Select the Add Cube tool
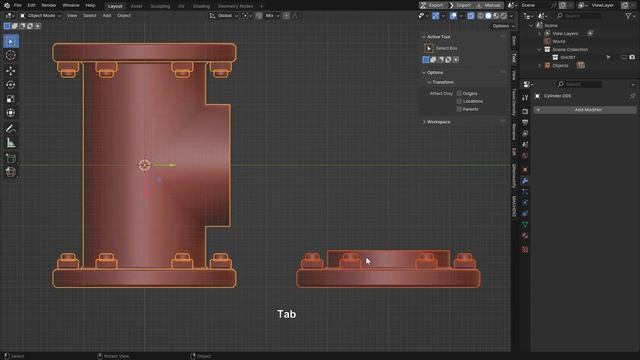 (11, 158)
